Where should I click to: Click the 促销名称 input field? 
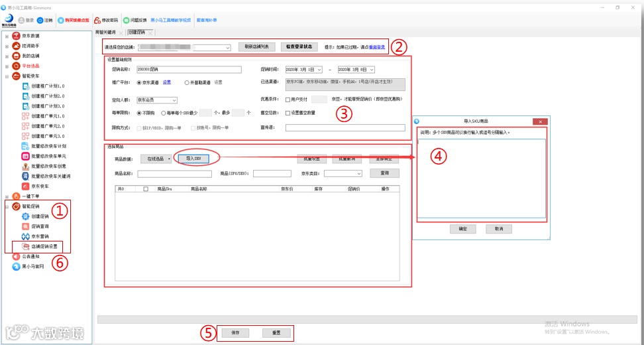pos(189,70)
